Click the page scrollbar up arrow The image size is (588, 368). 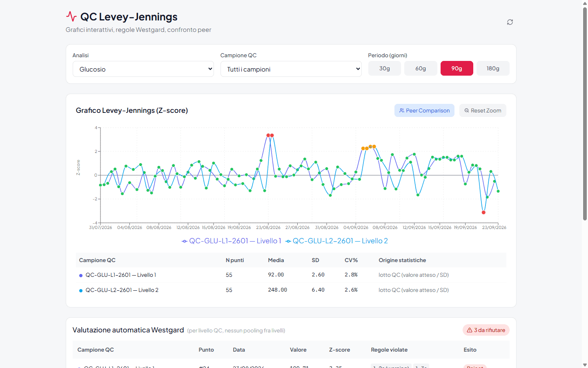click(x=585, y=3)
